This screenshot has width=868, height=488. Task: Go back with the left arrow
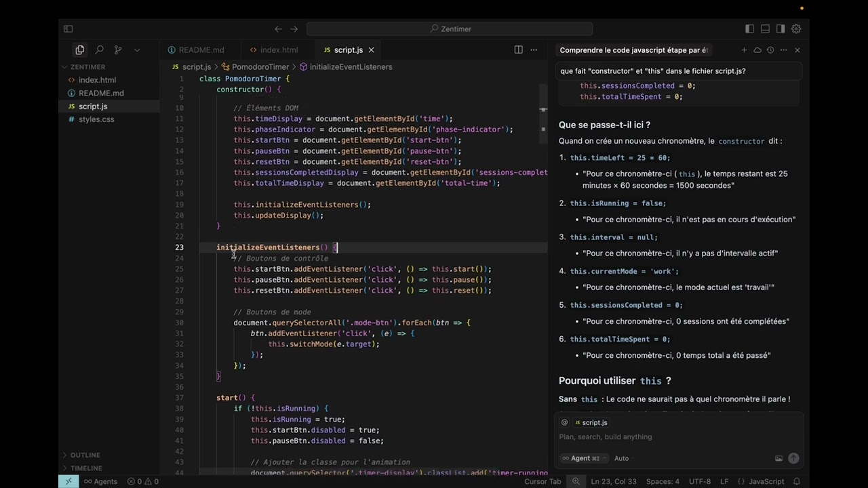tap(278, 28)
